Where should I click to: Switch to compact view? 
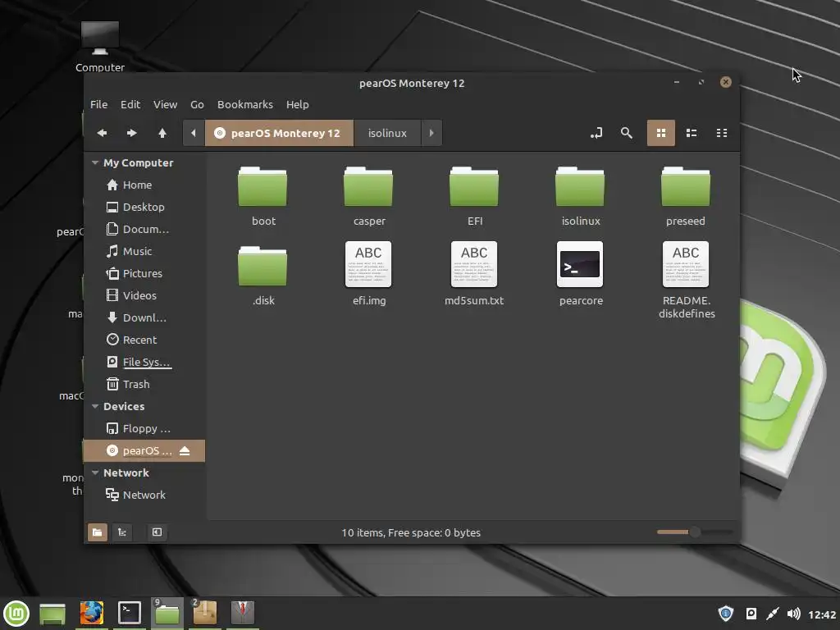pyautogui.click(x=722, y=133)
